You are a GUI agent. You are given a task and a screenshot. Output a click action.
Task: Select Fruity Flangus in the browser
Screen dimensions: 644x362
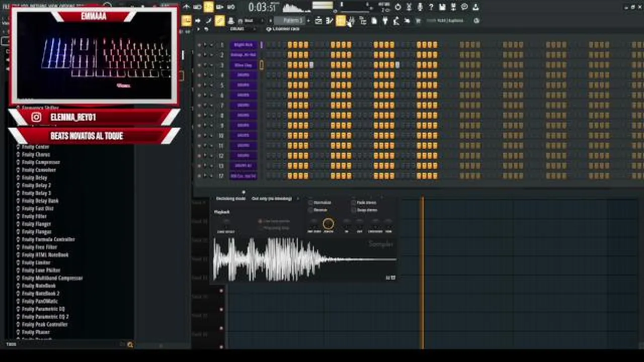coord(36,232)
